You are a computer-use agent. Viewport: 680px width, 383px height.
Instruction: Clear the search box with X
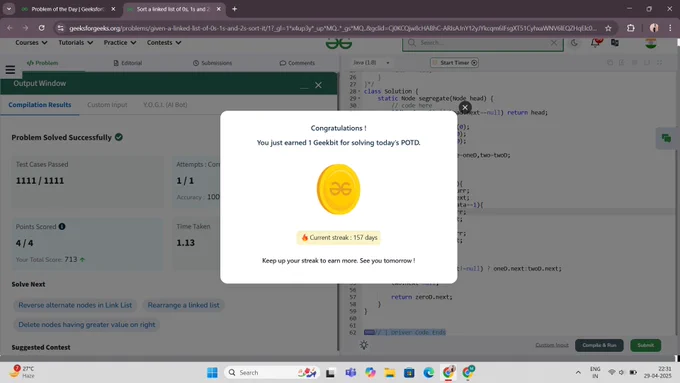point(554,43)
